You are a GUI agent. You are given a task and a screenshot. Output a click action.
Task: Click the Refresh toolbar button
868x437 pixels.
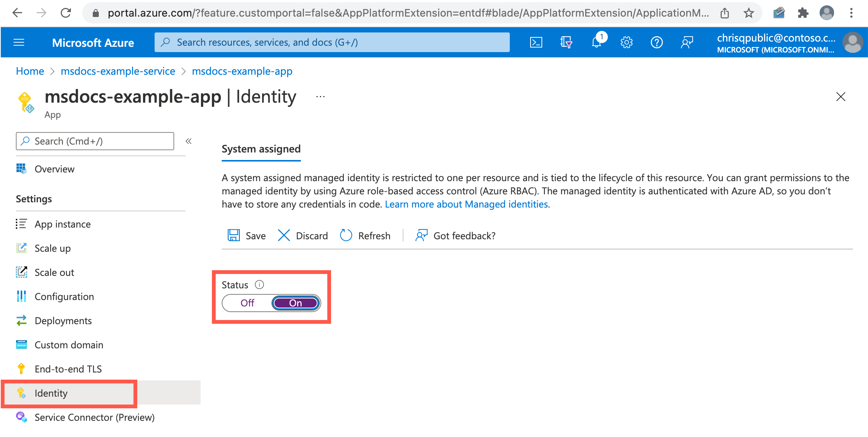(x=365, y=235)
